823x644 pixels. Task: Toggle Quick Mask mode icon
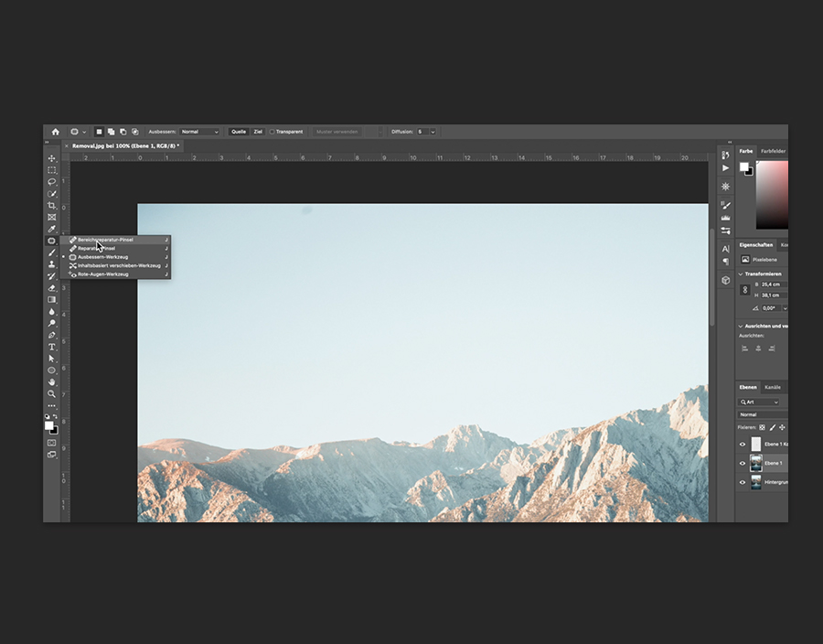(51, 443)
